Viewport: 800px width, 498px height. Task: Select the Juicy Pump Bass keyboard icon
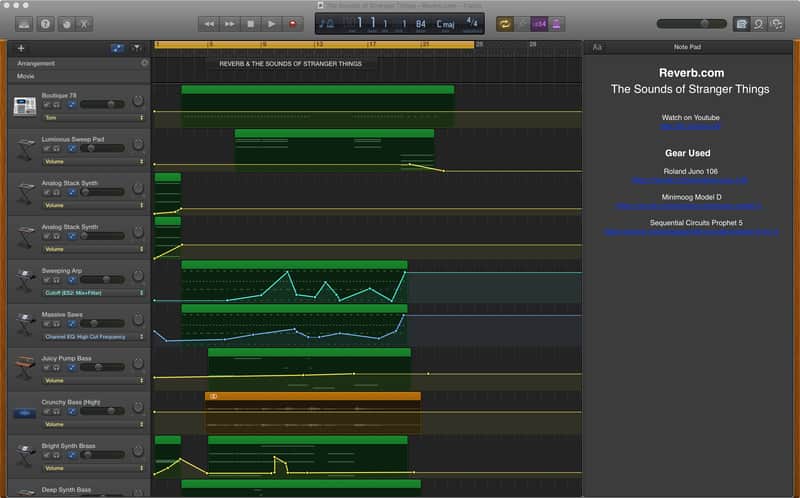pyautogui.click(x=24, y=368)
